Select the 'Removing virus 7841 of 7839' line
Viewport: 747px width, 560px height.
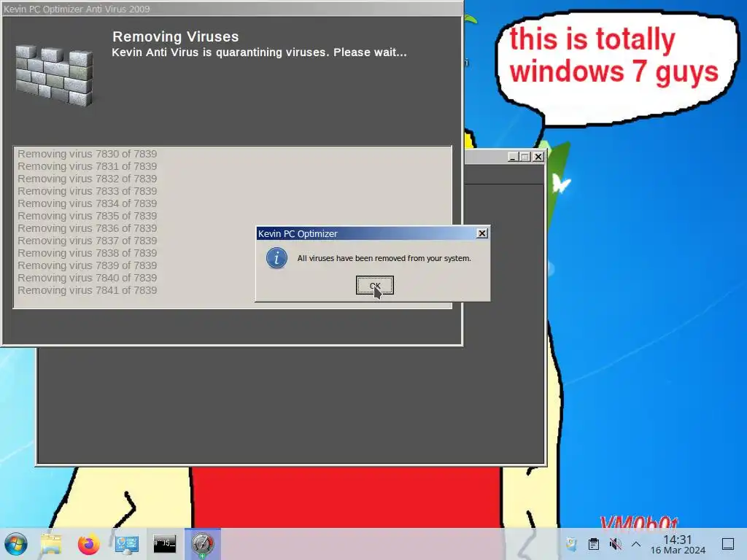[x=88, y=290]
